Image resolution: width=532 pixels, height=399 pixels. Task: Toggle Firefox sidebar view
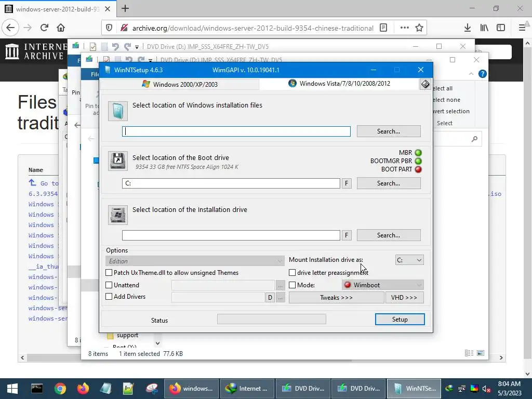coord(501,28)
